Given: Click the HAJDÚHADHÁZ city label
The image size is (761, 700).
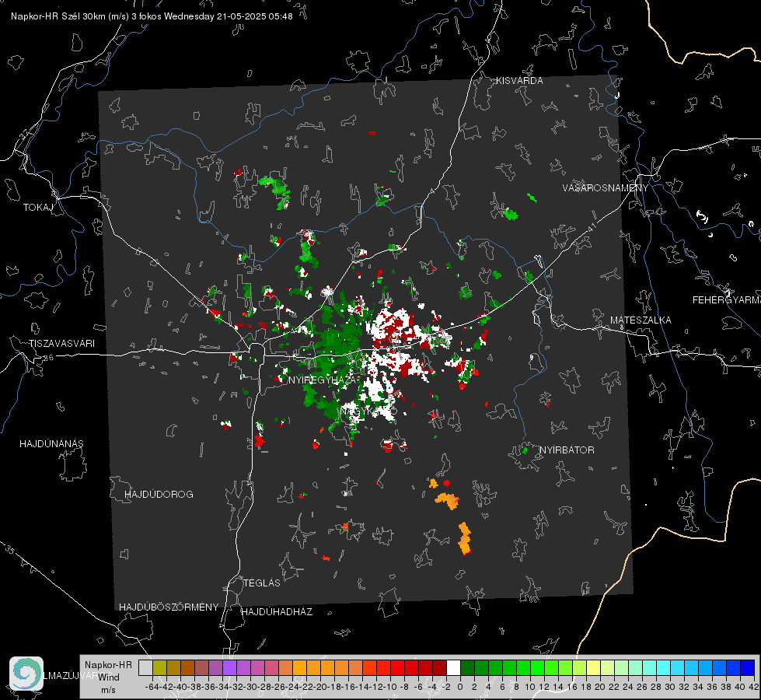Looking at the screenshot, I should [x=277, y=611].
